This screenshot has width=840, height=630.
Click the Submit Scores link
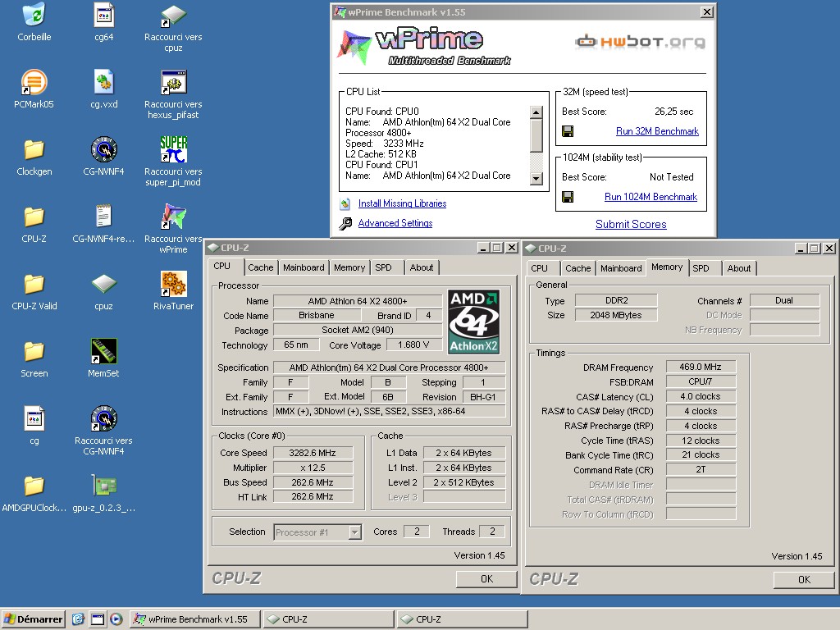[x=631, y=225]
